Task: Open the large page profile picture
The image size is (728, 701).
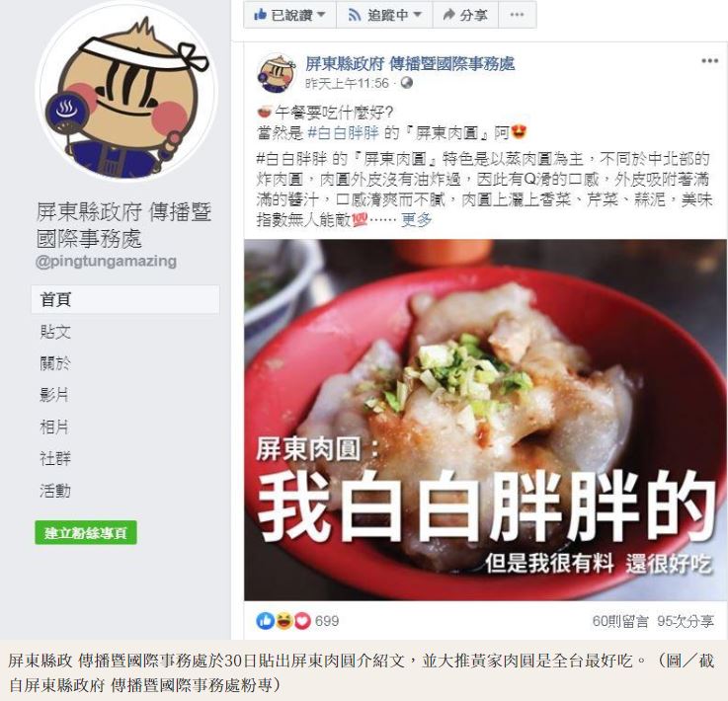Action: pos(126,92)
